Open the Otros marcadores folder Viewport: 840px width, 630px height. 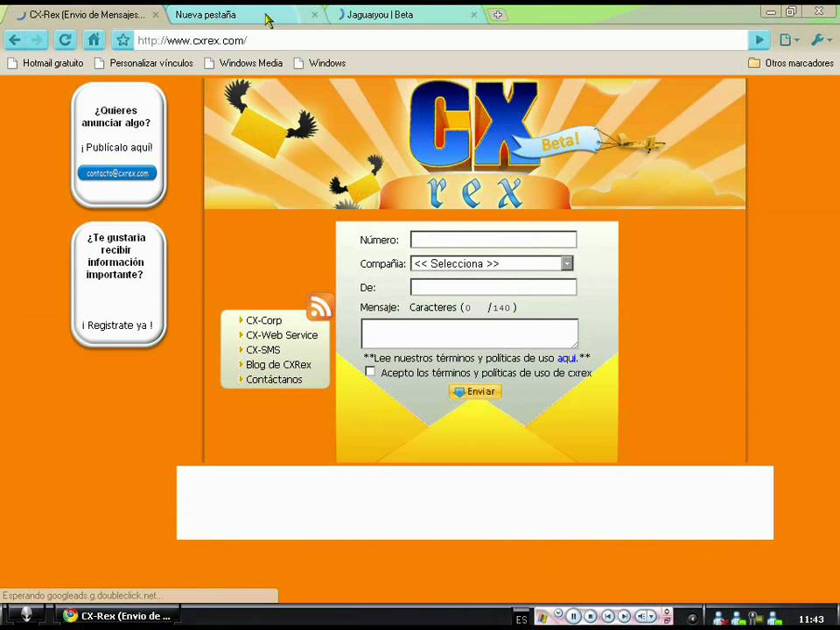coord(791,63)
